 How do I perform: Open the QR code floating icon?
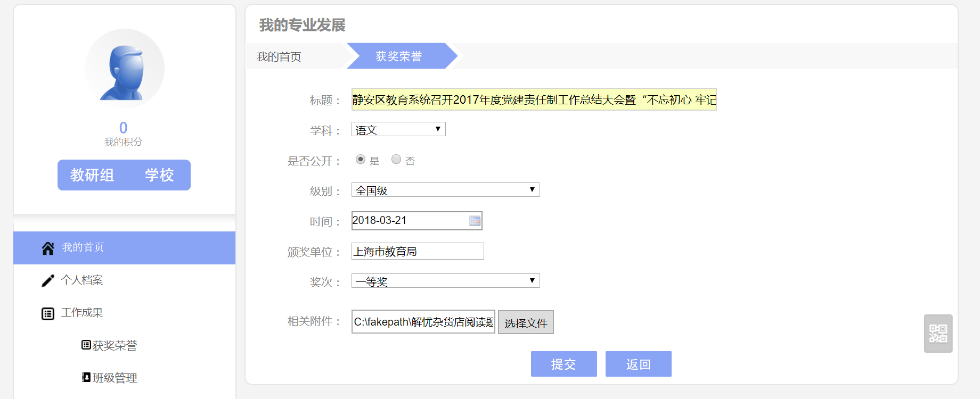pos(938,334)
